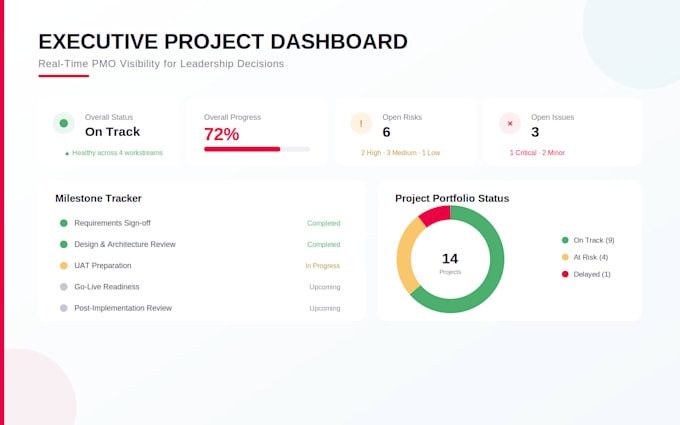Click the yellow dot beside UAT Preparation
The width and height of the screenshot is (680, 425).
pos(64,265)
